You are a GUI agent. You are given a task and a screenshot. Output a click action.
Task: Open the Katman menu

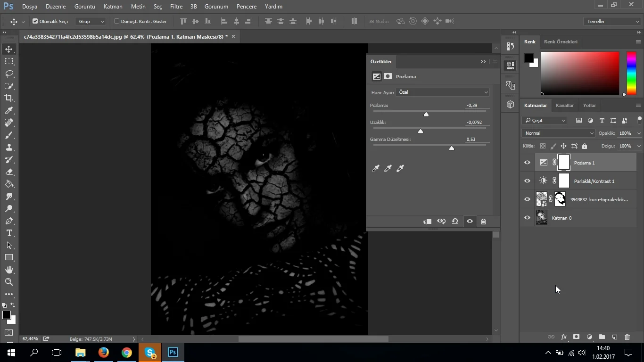coord(113,7)
